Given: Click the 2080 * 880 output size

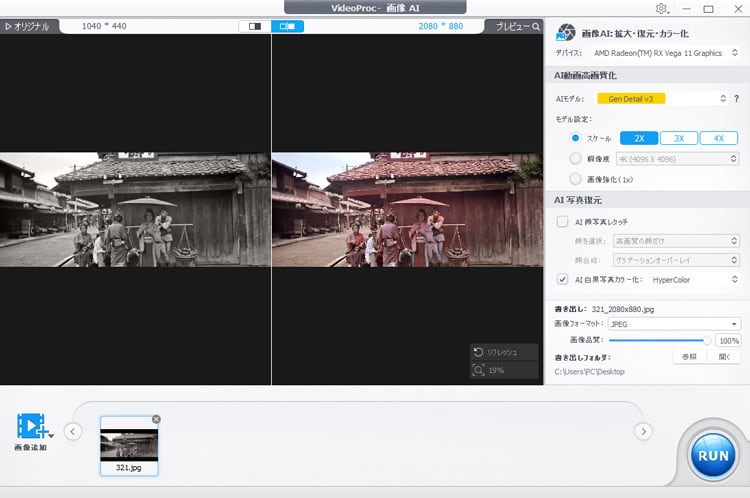Looking at the screenshot, I should (x=441, y=26).
